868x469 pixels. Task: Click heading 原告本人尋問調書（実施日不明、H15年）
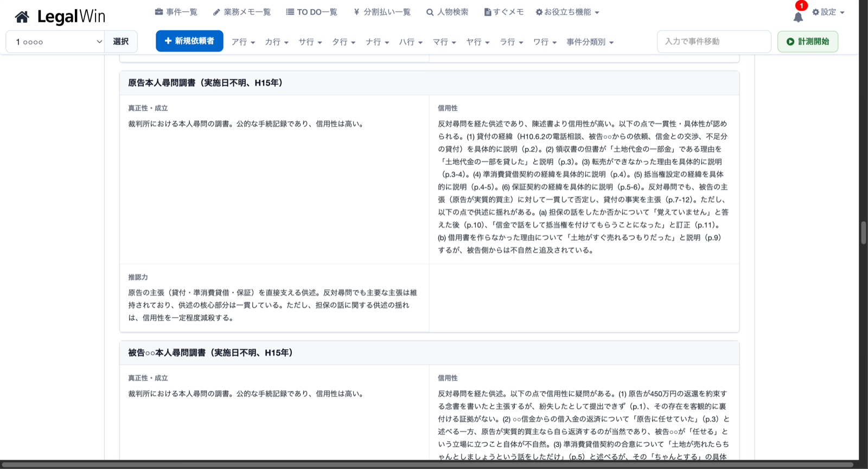tap(205, 83)
